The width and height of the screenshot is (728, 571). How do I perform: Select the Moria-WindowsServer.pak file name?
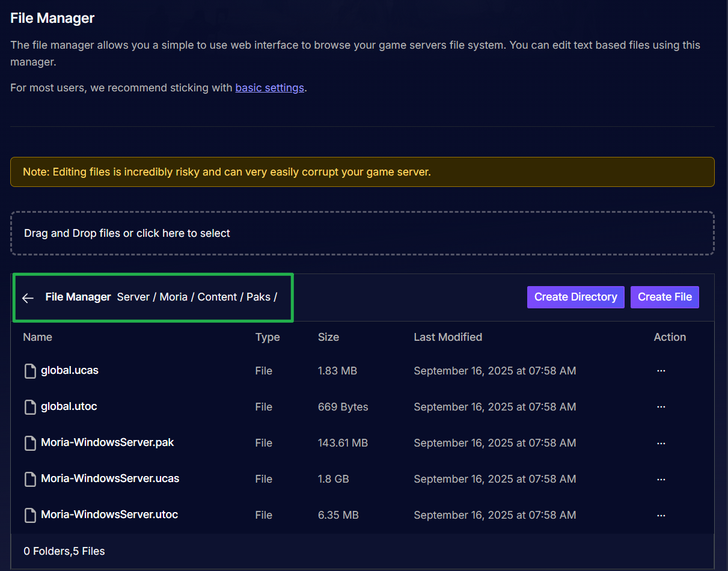coord(108,442)
